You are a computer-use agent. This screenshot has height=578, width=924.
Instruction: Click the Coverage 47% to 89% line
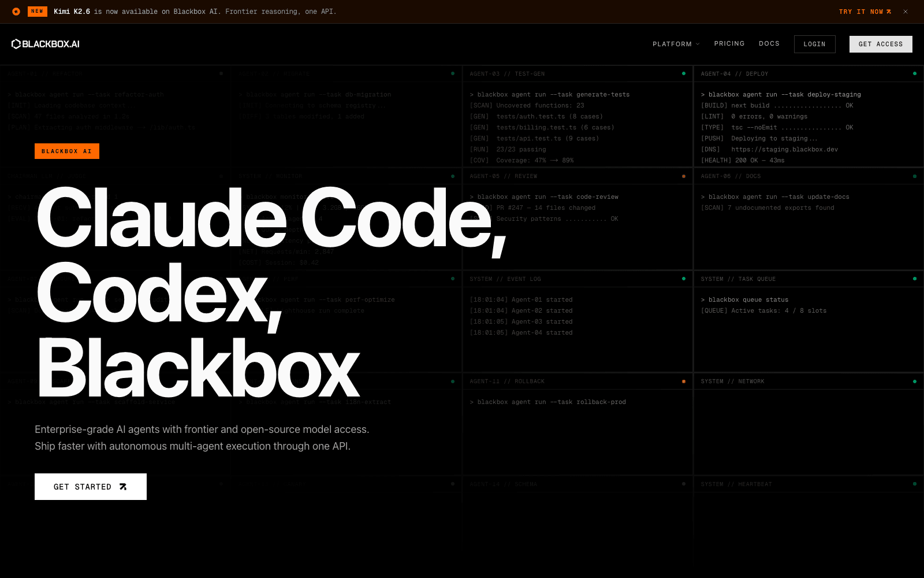coord(521,160)
